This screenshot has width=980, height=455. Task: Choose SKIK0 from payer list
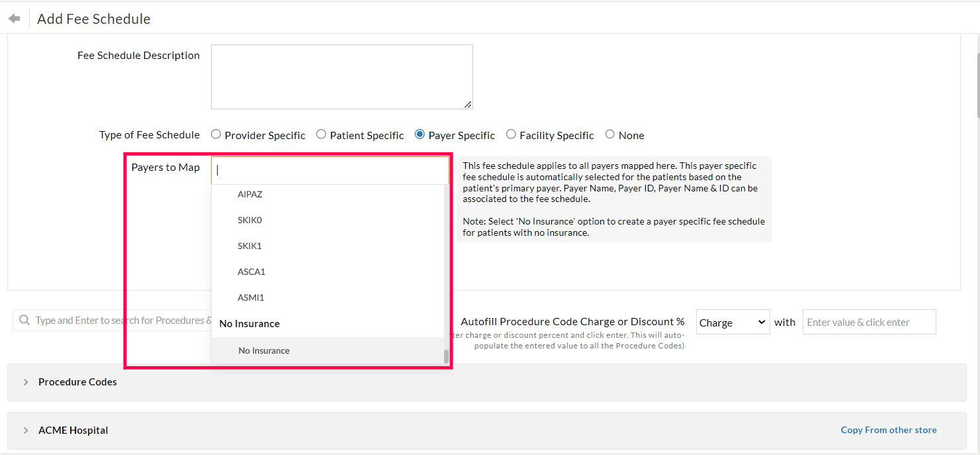click(250, 220)
